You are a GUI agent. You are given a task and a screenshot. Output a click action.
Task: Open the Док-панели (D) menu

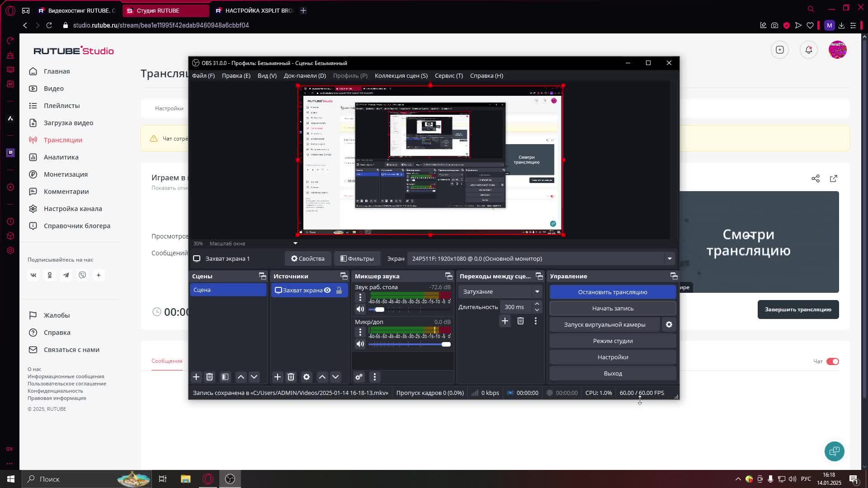tap(304, 75)
